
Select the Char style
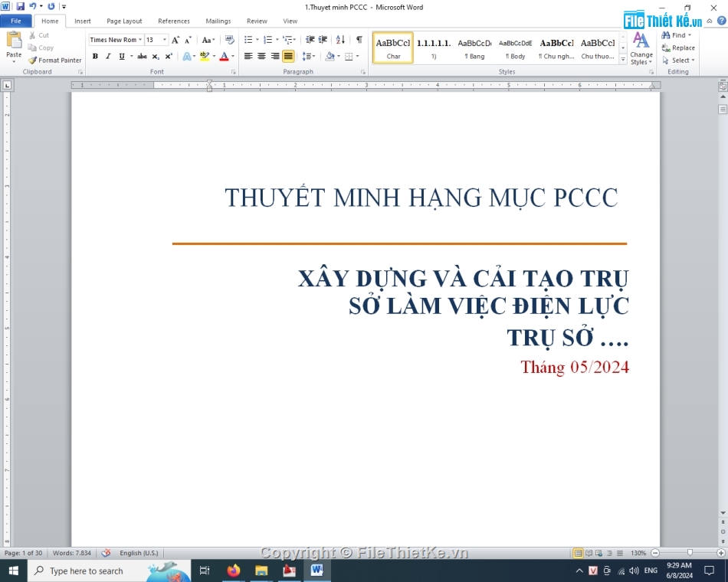click(x=393, y=47)
